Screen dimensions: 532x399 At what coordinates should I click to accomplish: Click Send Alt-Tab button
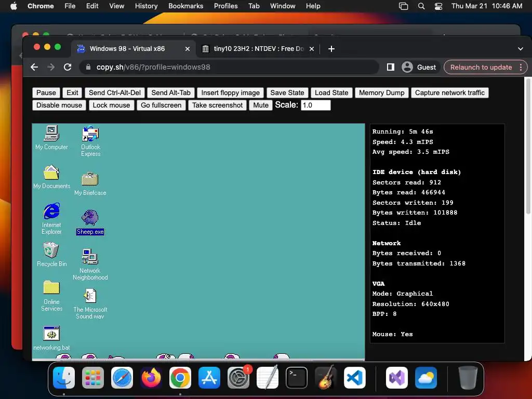pos(171,92)
